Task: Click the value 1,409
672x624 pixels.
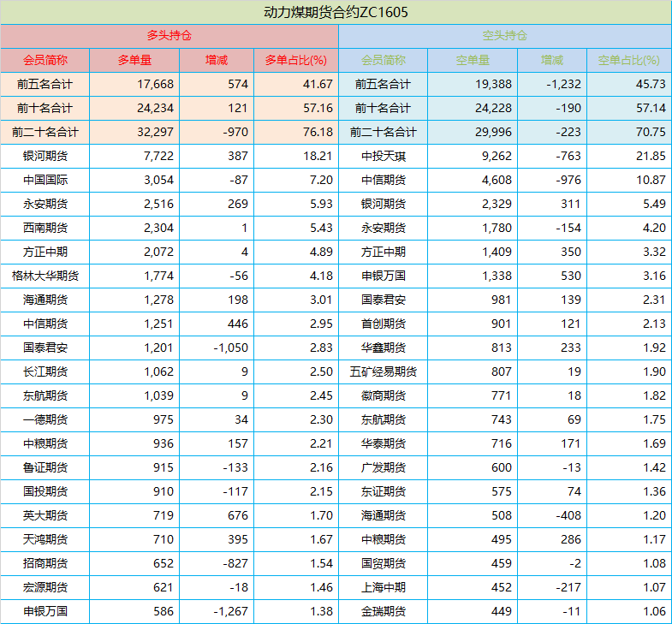Action: pyautogui.click(x=497, y=252)
